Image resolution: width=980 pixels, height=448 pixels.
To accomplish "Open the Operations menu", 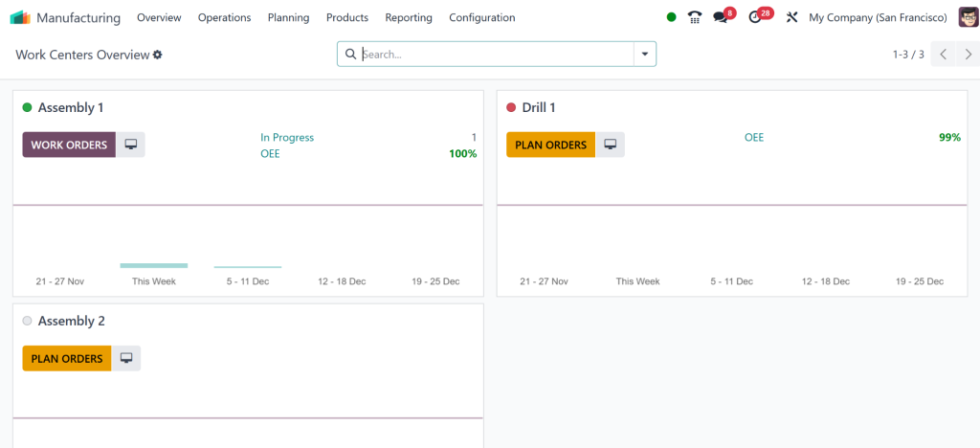I will click(224, 17).
